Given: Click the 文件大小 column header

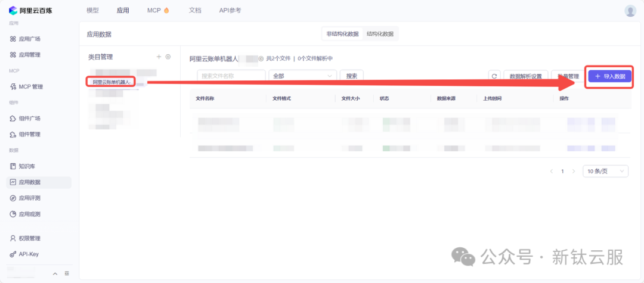Looking at the screenshot, I should pyautogui.click(x=351, y=99).
